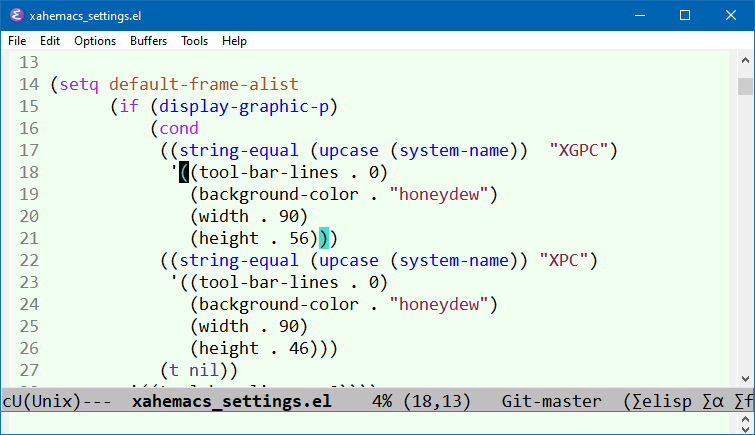Maximize the Emacs window

pos(685,16)
